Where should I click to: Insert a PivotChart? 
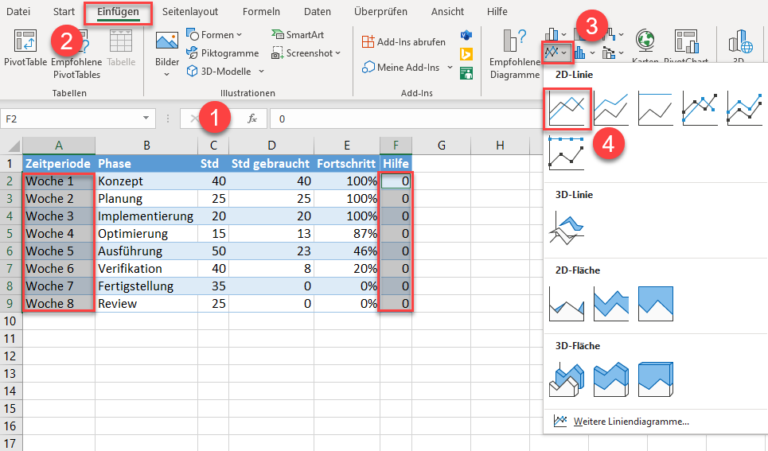pos(686,47)
